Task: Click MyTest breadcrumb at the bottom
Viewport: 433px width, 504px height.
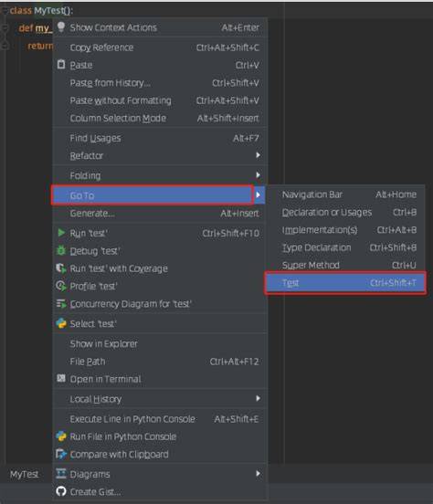Action: [25, 475]
